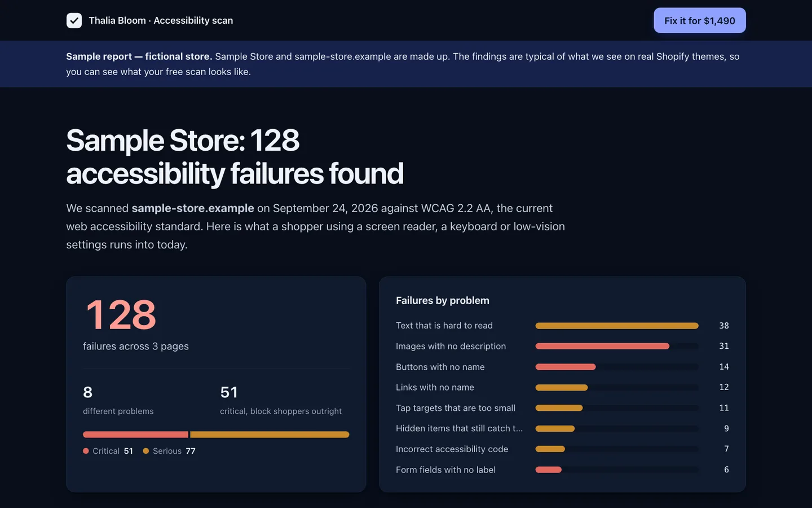Image resolution: width=812 pixels, height=508 pixels.
Task: Click the bar for 'Tap targets that are too small'
Action: (559, 408)
